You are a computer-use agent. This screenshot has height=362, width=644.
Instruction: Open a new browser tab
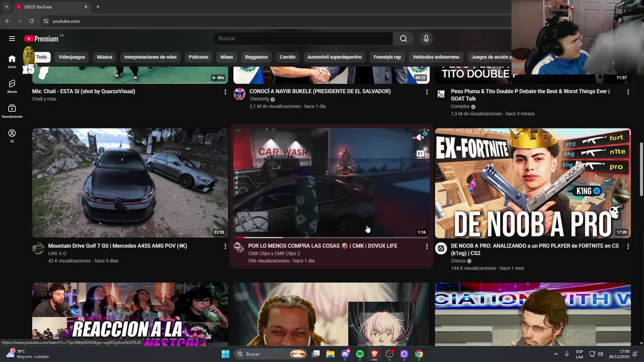click(x=98, y=7)
